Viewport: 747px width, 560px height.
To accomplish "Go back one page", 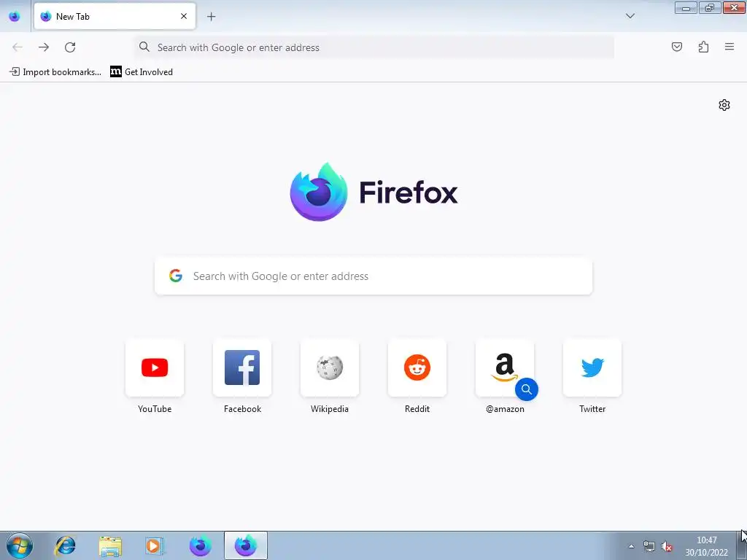I will [x=18, y=47].
